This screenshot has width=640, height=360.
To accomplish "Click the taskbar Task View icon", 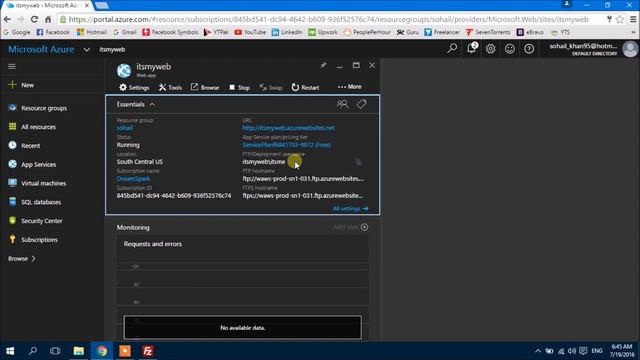I will [55, 351].
